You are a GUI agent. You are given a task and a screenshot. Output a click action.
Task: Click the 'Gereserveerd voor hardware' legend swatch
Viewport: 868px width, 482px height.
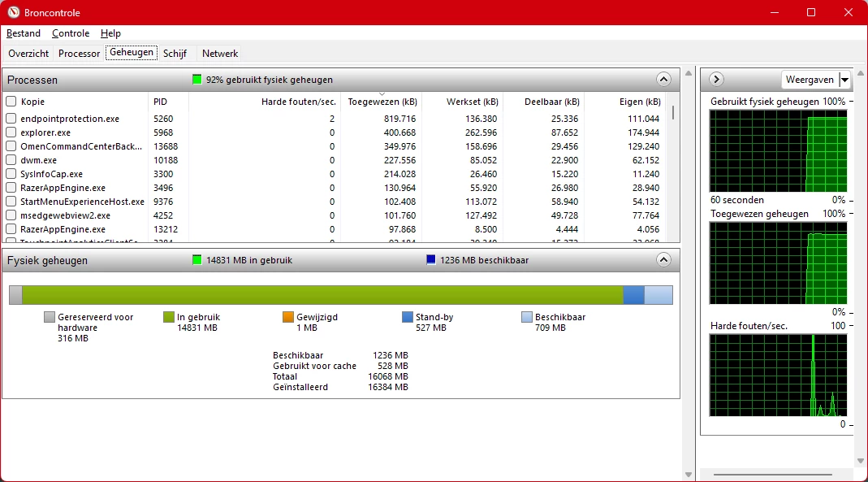click(x=50, y=317)
